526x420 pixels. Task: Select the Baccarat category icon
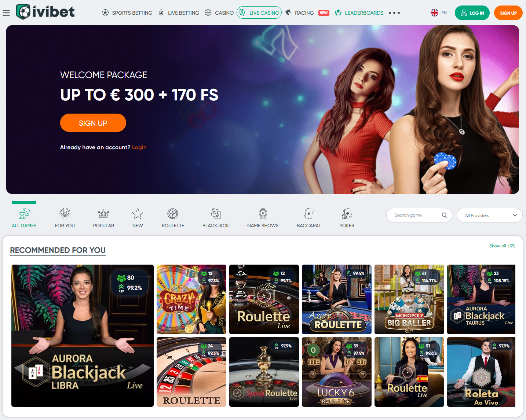pos(309,214)
